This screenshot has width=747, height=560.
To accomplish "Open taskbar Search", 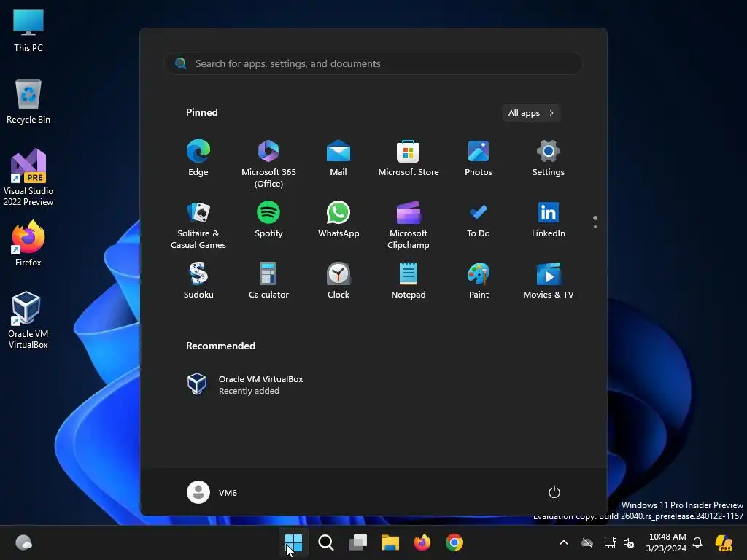I will click(326, 542).
